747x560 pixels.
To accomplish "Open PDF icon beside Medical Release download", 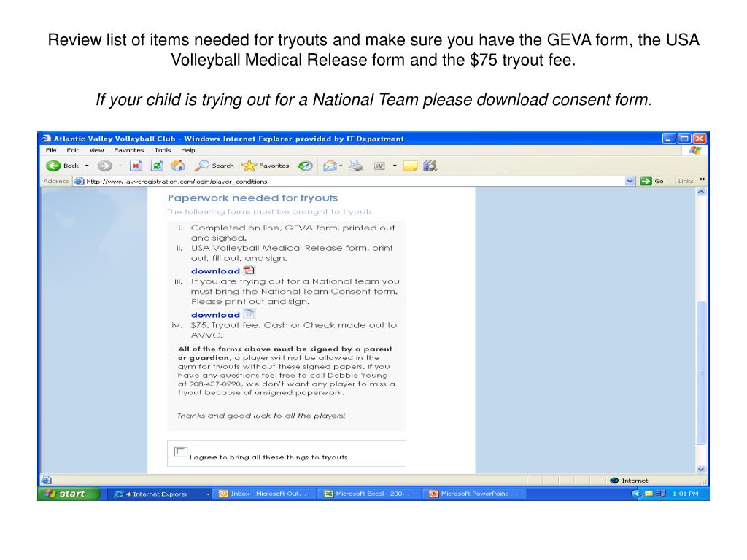I will [x=249, y=271].
